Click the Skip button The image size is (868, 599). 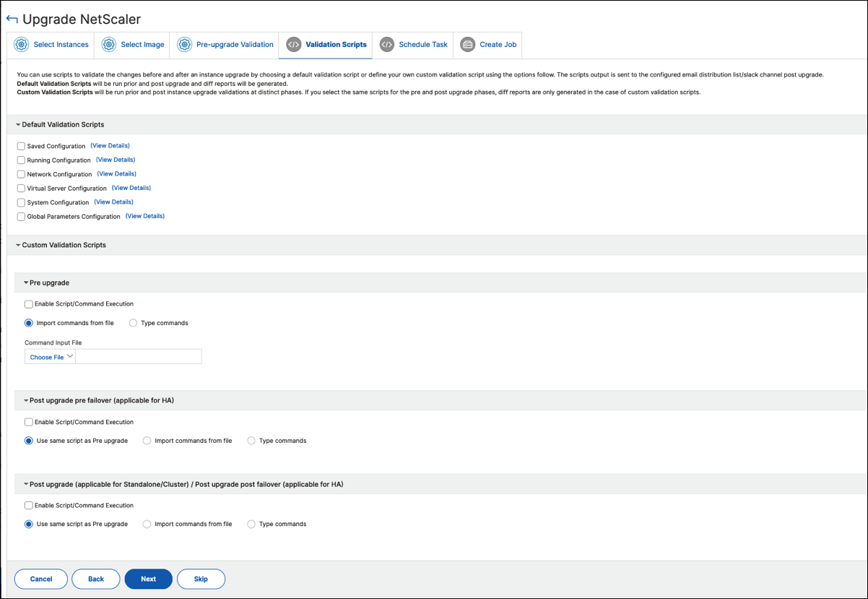[201, 579]
